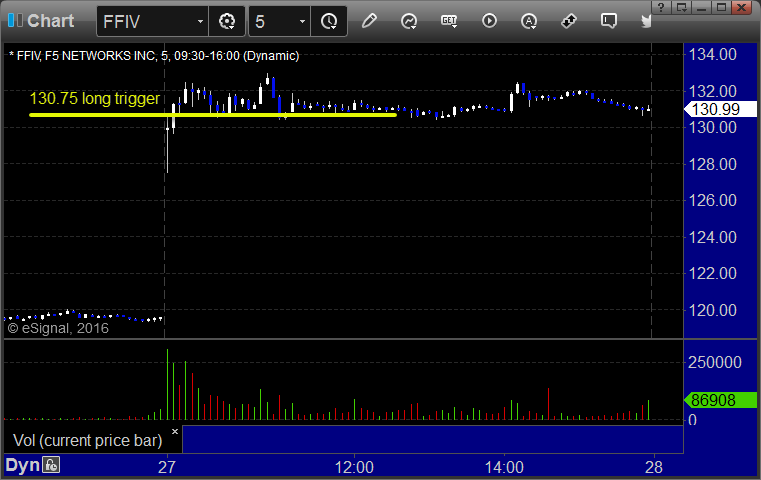Image resolution: width=761 pixels, height=480 pixels.
Task: Click the date label 27 on time axis
Action: pyautogui.click(x=166, y=467)
